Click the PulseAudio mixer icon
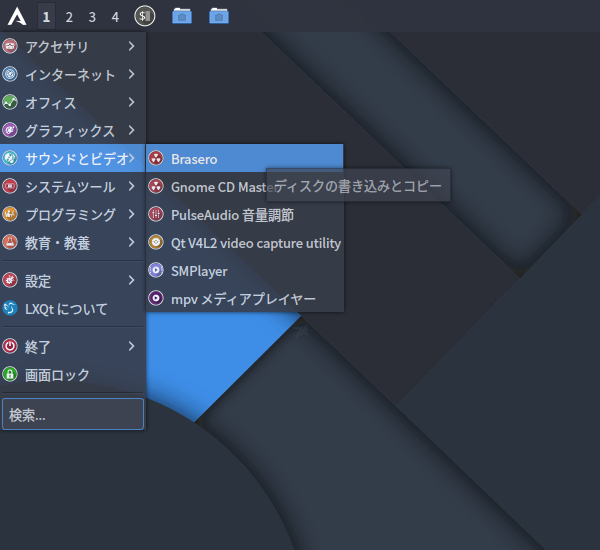This screenshot has width=600, height=550. (156, 214)
